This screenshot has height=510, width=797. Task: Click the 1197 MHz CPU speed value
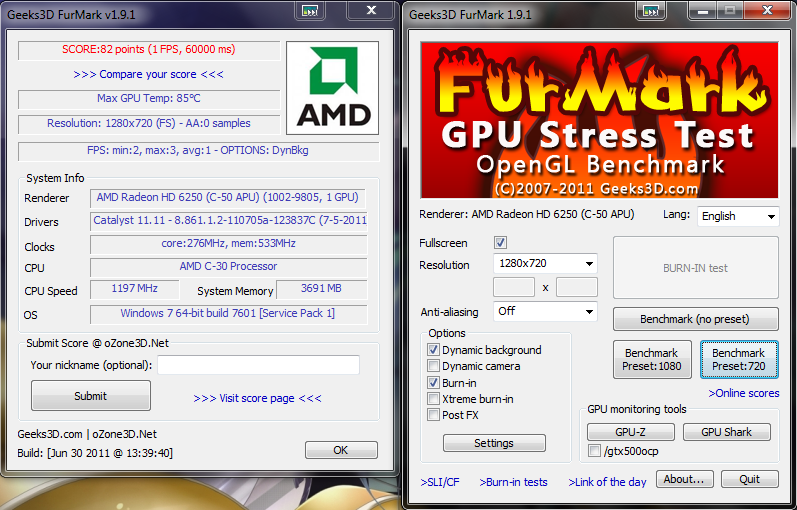click(135, 289)
